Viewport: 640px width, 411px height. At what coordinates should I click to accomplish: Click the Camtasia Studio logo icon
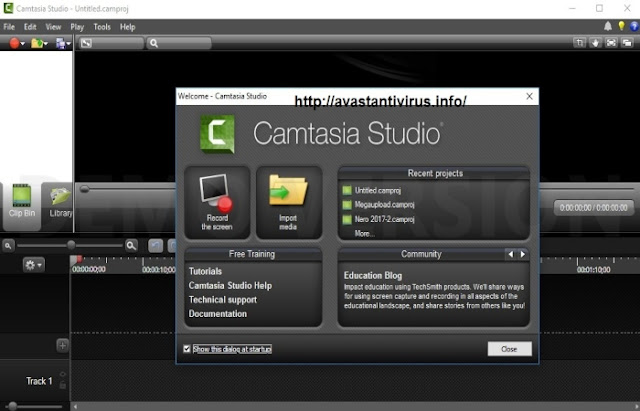pyautogui.click(x=217, y=134)
